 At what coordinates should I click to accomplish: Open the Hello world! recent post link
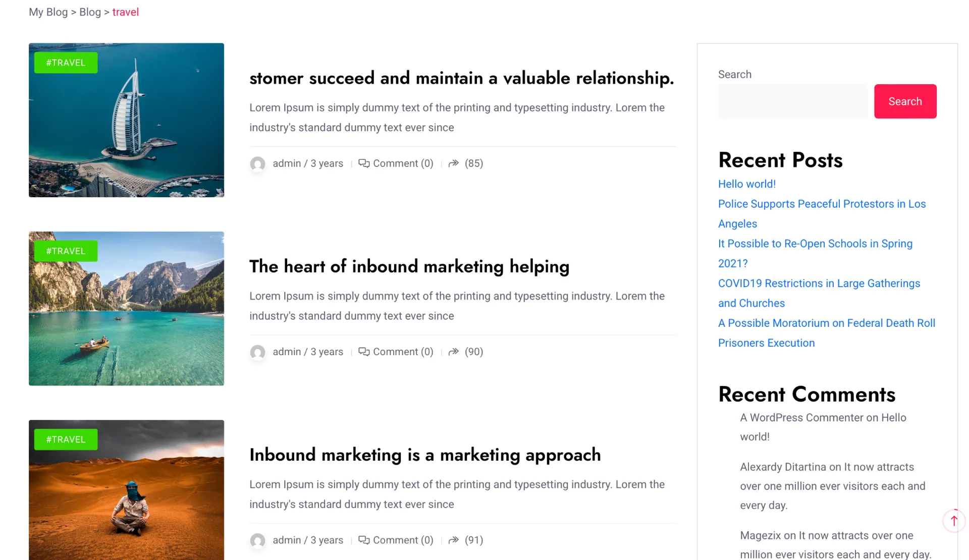[x=746, y=184]
